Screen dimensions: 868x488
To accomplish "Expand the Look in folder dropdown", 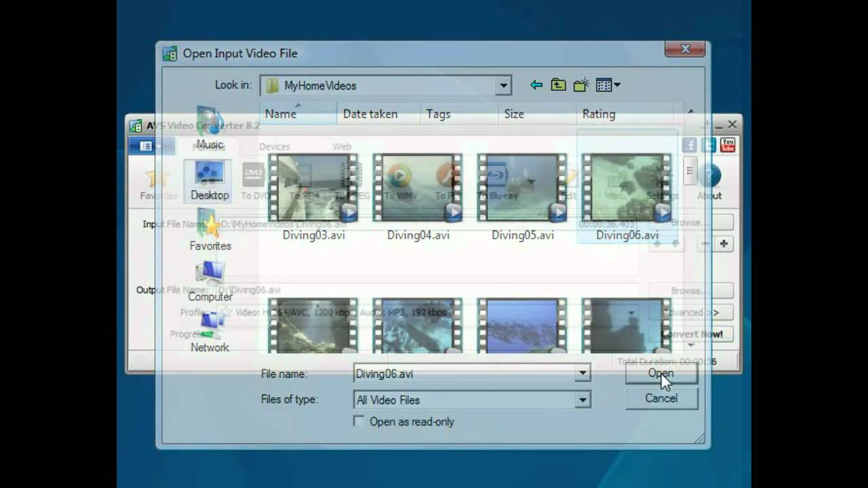I will point(503,85).
